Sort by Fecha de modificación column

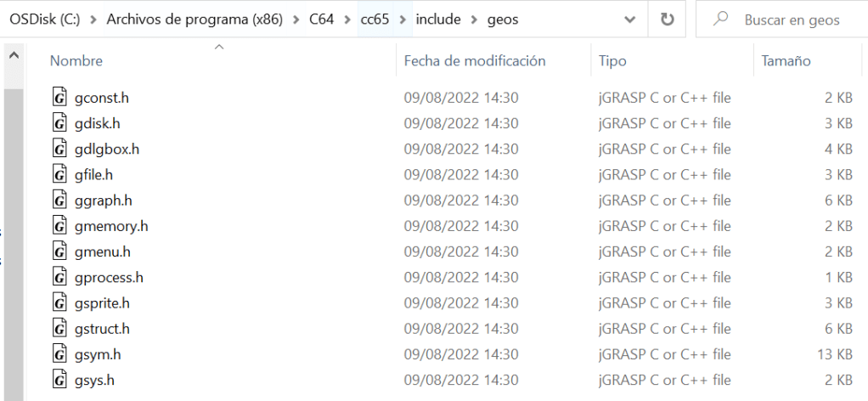pos(474,61)
